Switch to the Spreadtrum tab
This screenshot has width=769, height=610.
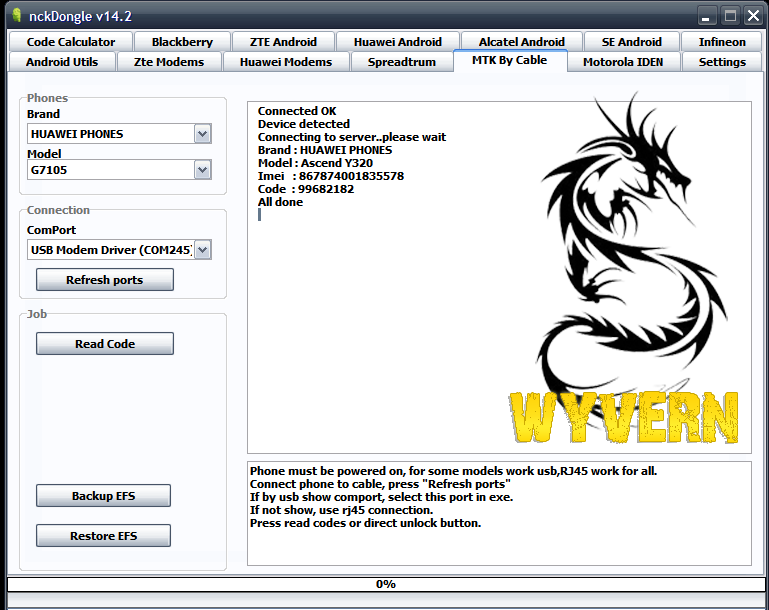[x=402, y=62]
